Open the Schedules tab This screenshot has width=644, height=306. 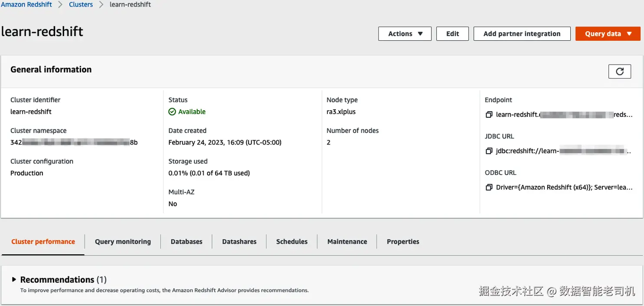point(292,242)
